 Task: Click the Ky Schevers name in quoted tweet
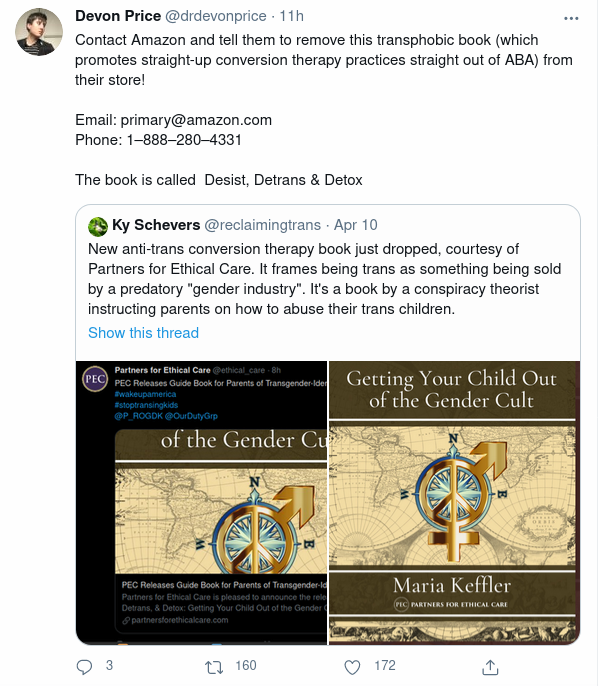tap(156, 225)
